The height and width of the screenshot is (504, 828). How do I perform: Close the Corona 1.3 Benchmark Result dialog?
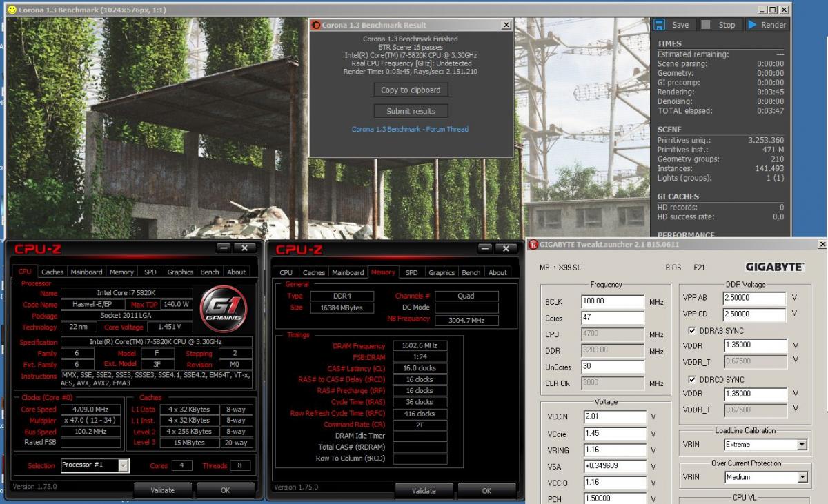[x=506, y=25]
